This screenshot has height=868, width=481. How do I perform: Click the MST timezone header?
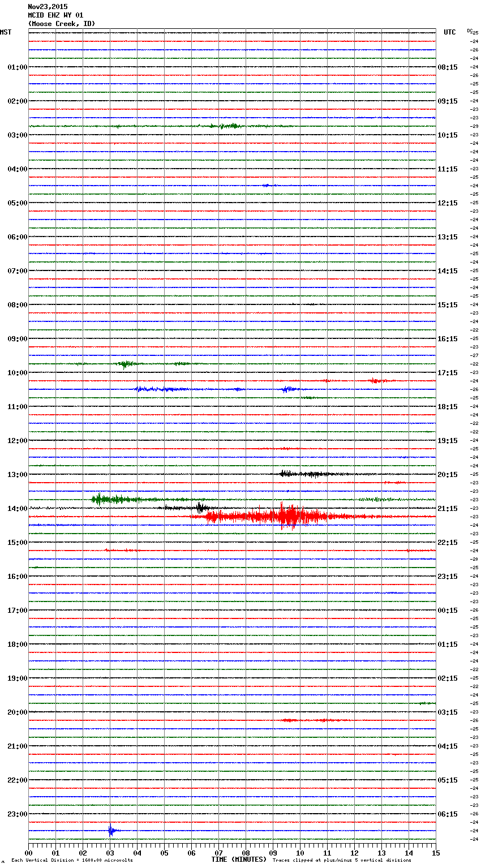click(x=6, y=32)
